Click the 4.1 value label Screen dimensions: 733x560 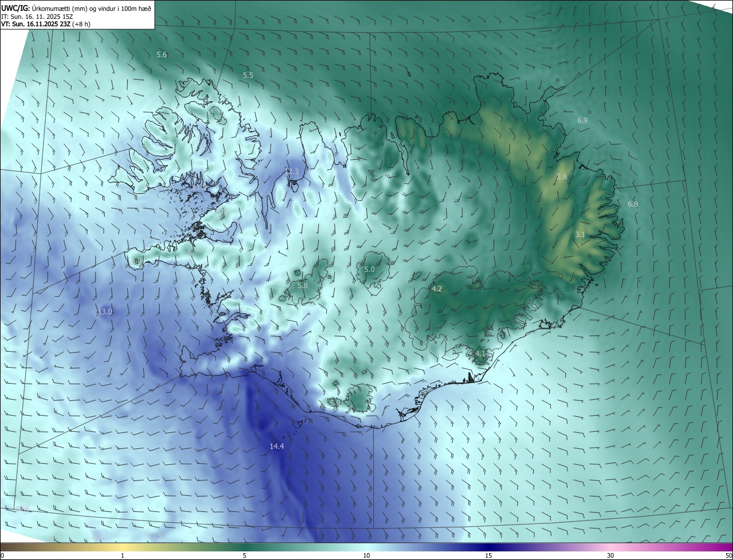480,354
